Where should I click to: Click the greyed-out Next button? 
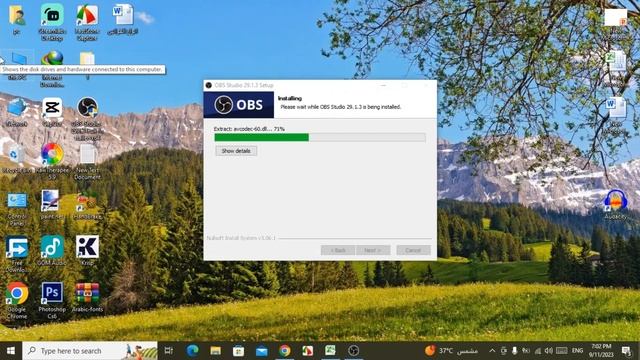373,250
